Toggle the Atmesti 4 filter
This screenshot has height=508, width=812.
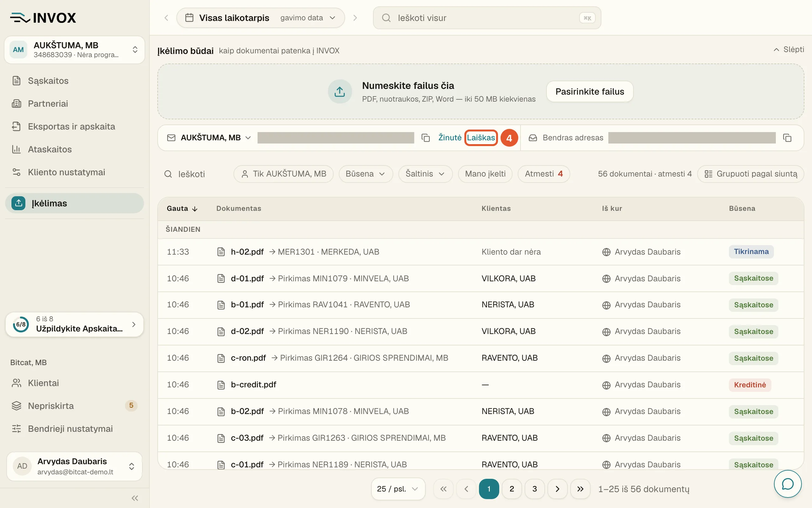pos(544,174)
